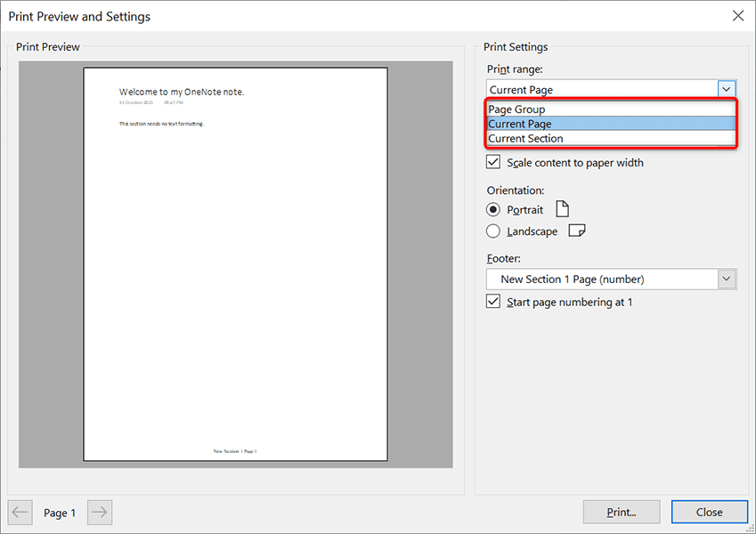756x534 pixels.
Task: Toggle Start page numbering at 1 checkbox
Action: point(493,301)
